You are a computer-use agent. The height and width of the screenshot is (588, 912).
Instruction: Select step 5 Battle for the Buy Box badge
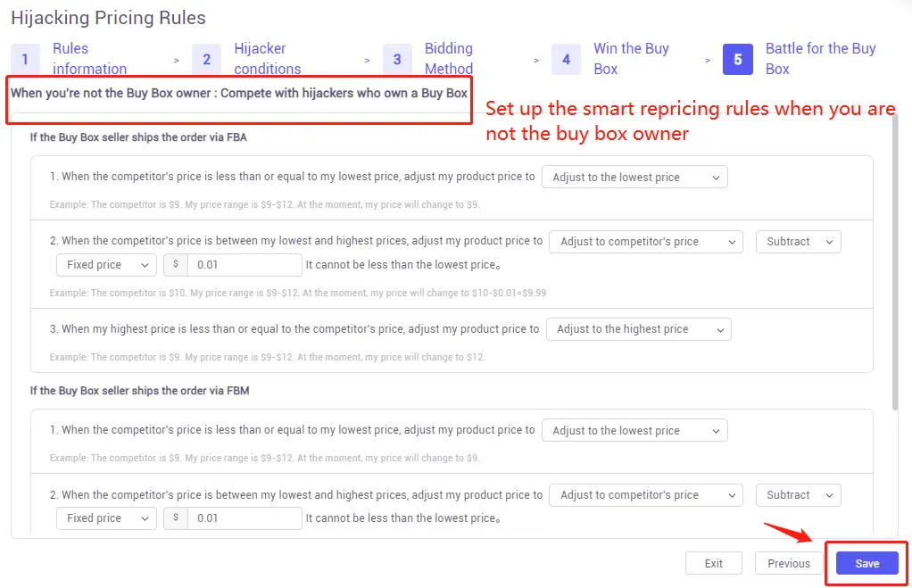click(x=737, y=59)
